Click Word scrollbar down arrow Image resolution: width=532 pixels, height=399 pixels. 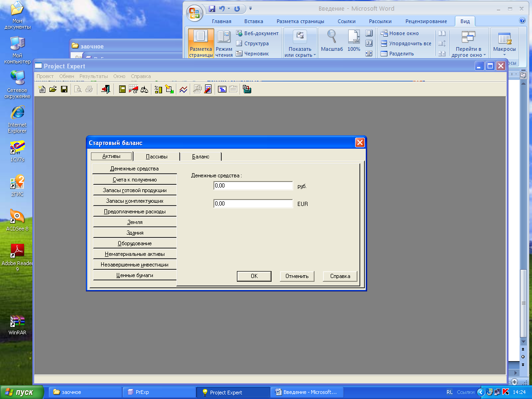[524, 341]
